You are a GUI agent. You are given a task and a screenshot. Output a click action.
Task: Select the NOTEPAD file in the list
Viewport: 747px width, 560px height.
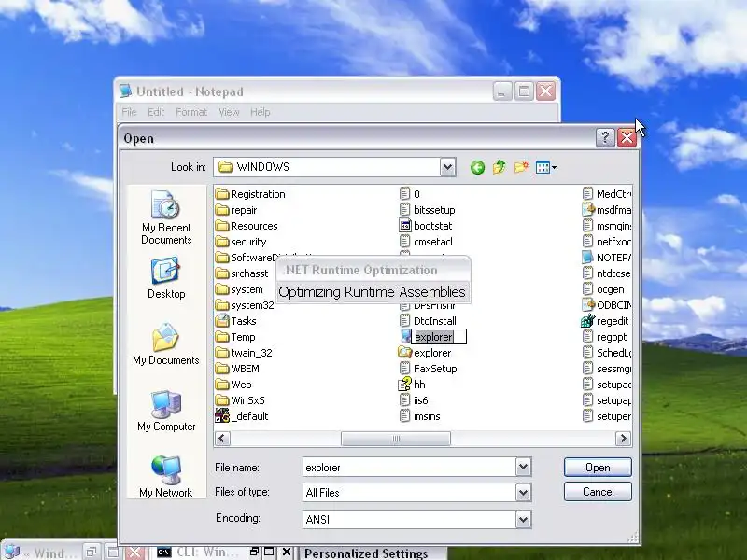pyautogui.click(x=606, y=258)
